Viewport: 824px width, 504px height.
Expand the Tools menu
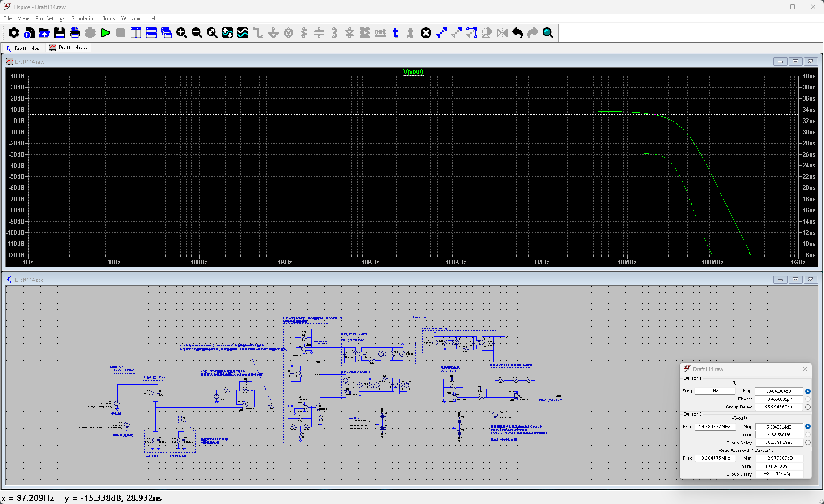pyautogui.click(x=109, y=18)
